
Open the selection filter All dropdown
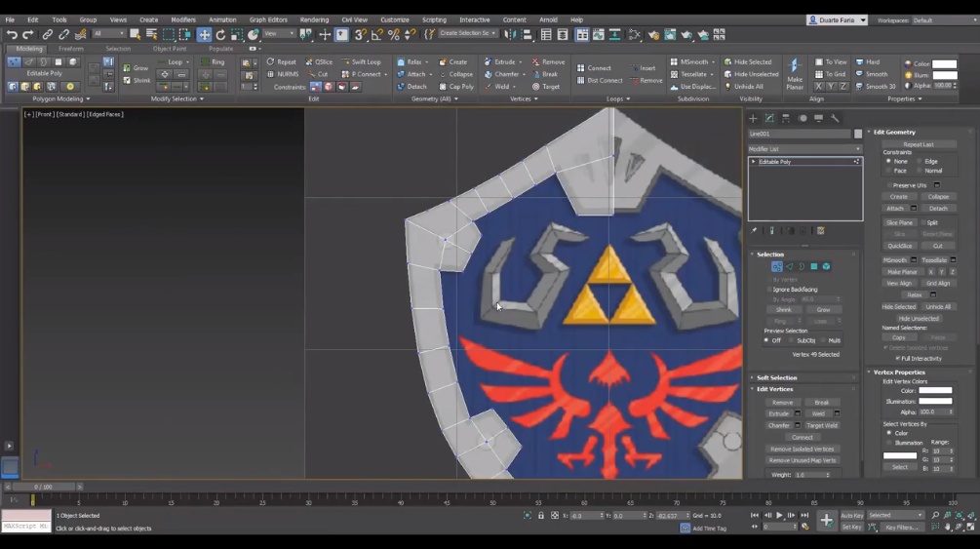[109, 34]
